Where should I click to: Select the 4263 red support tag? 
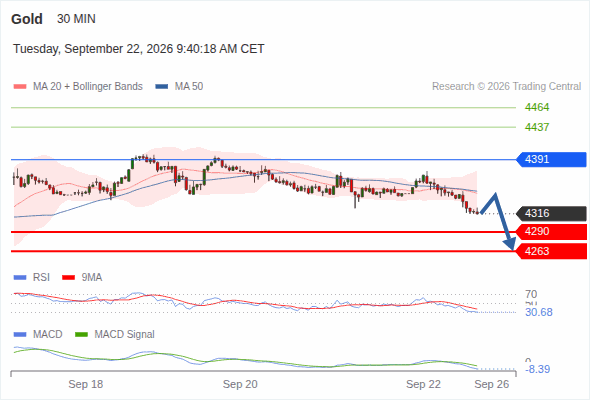[x=551, y=251]
